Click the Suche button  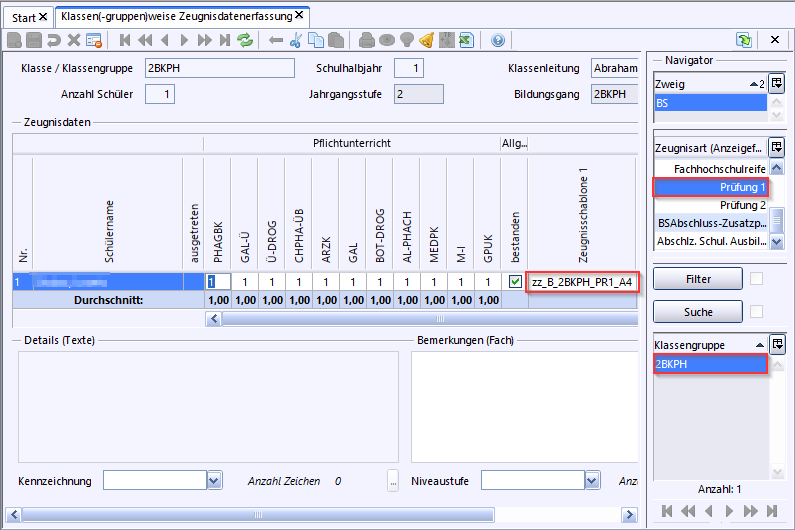tap(698, 312)
